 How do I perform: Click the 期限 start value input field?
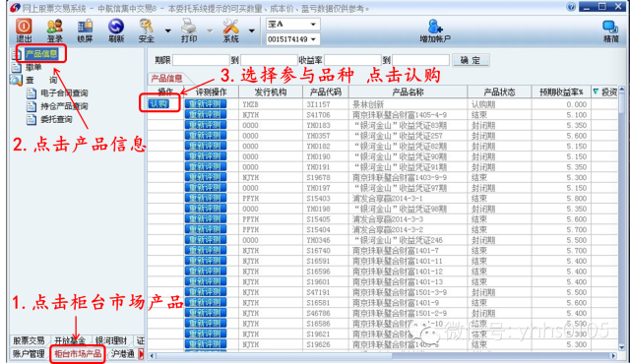(201, 60)
